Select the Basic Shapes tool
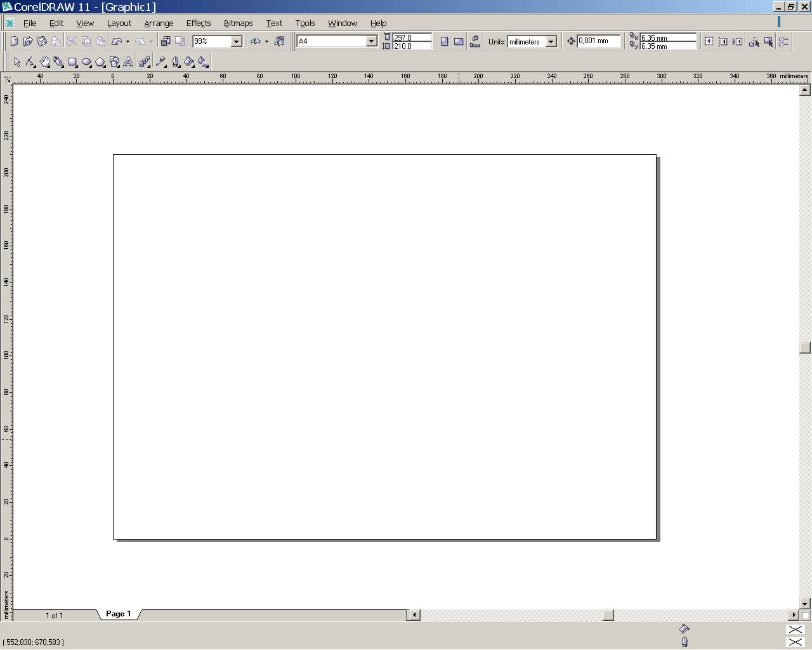This screenshot has width=812, height=650. (114, 62)
